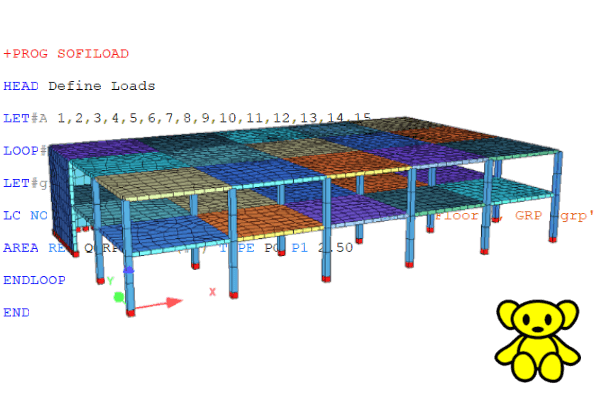Select the red support at the far right column
This screenshot has width=600, height=400.
pyautogui.click(x=551, y=240)
